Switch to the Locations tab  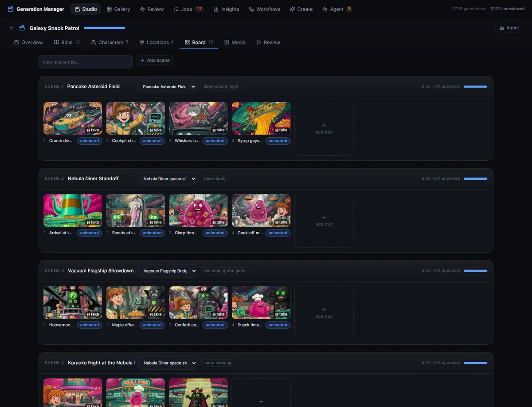click(x=156, y=43)
